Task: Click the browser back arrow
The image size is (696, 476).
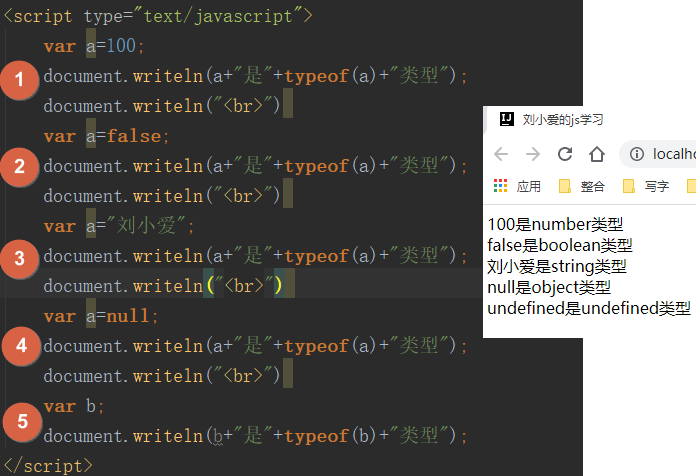Action: pyautogui.click(x=501, y=154)
